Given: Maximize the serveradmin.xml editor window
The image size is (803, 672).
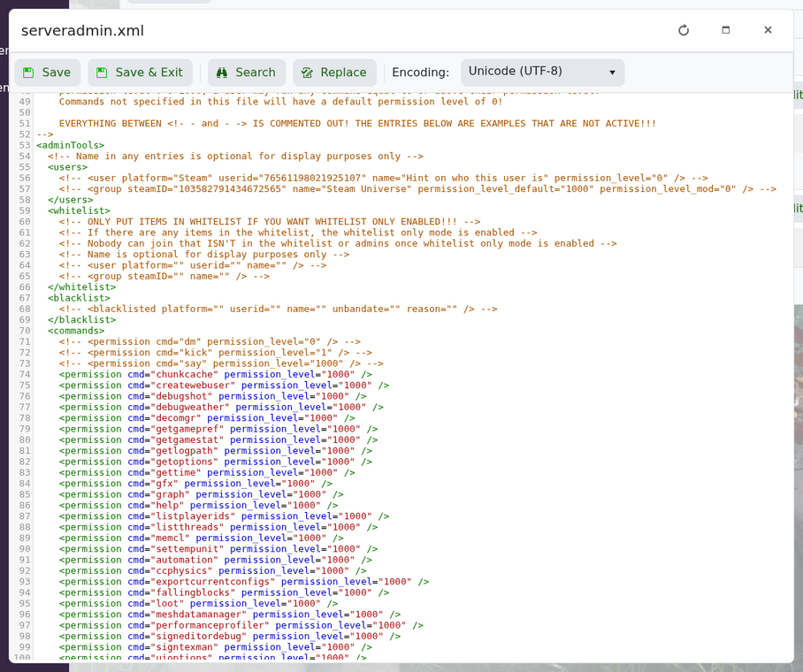Looking at the screenshot, I should (726, 30).
